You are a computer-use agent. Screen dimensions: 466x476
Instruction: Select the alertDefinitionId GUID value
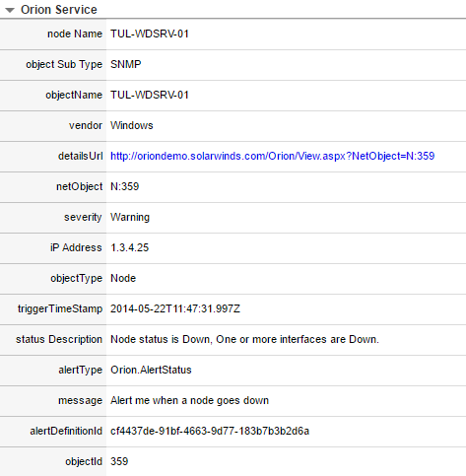(x=210, y=431)
